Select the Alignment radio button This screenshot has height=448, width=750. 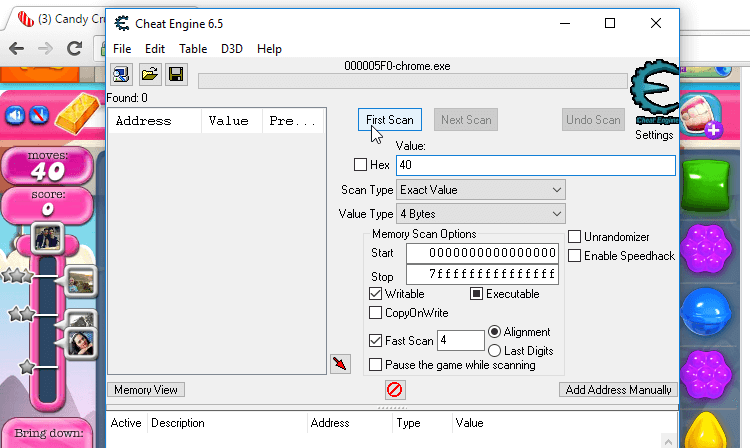[495, 331]
